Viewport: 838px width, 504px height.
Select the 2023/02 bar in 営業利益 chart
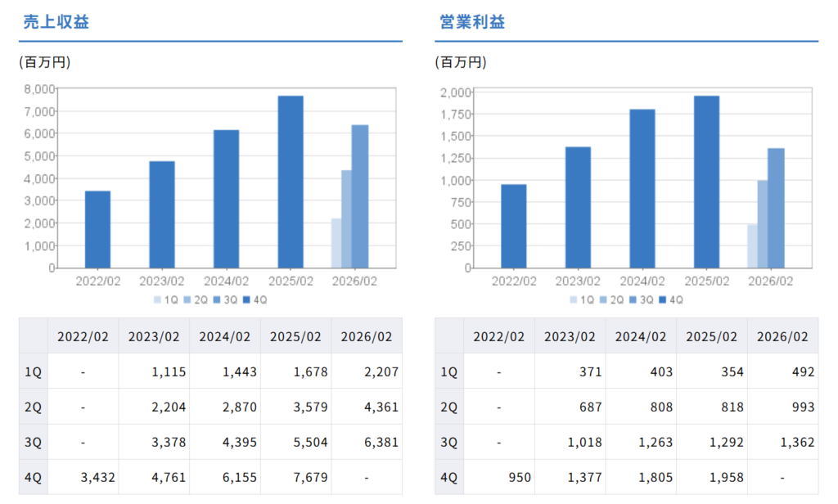coord(578,207)
